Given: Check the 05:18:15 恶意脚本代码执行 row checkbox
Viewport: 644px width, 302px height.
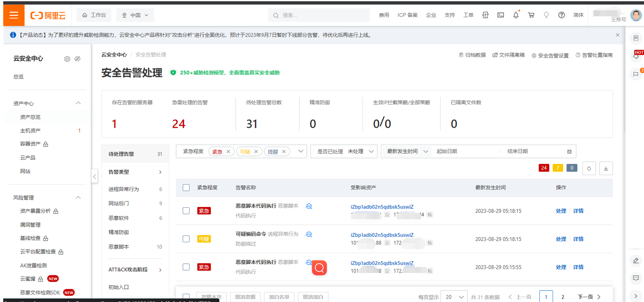Looking at the screenshot, I should click(186, 210).
